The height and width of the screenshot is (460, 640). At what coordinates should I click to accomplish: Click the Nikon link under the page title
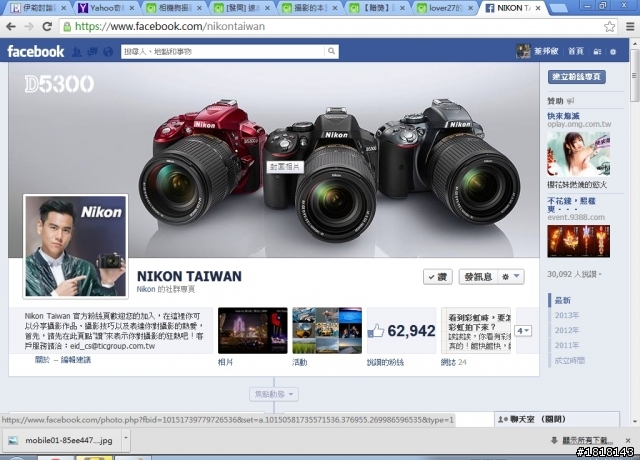pyautogui.click(x=146, y=289)
